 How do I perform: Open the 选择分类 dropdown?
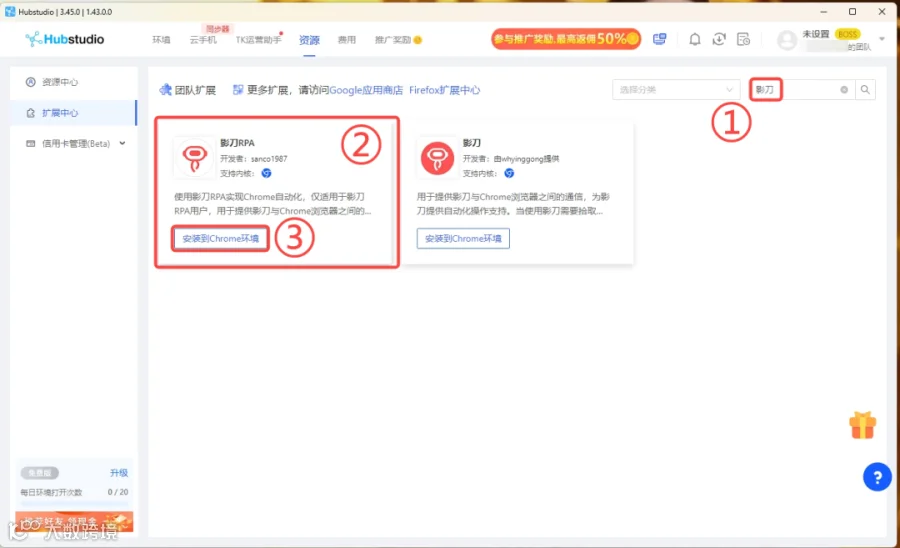(x=676, y=90)
